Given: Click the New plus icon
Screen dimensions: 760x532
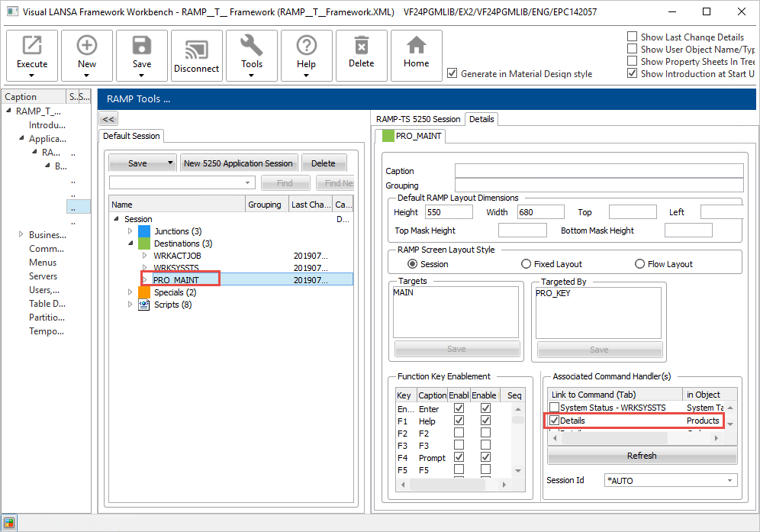Looking at the screenshot, I should [x=87, y=46].
